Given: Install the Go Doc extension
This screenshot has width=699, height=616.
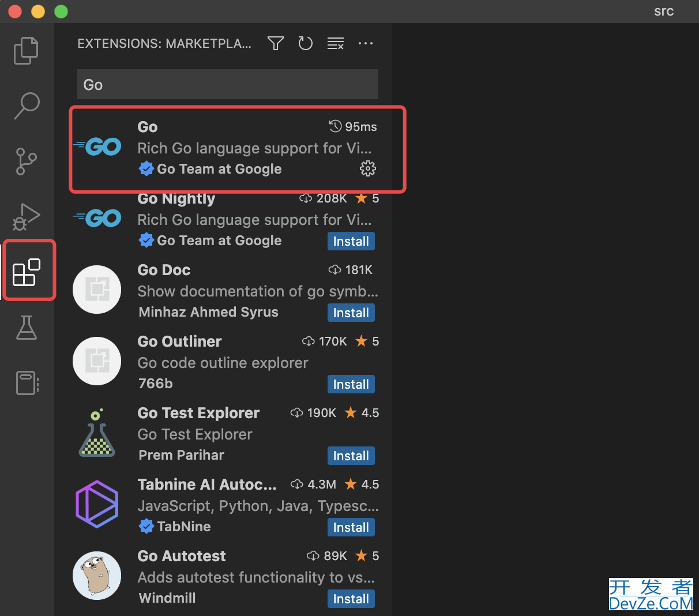Looking at the screenshot, I should point(351,313).
